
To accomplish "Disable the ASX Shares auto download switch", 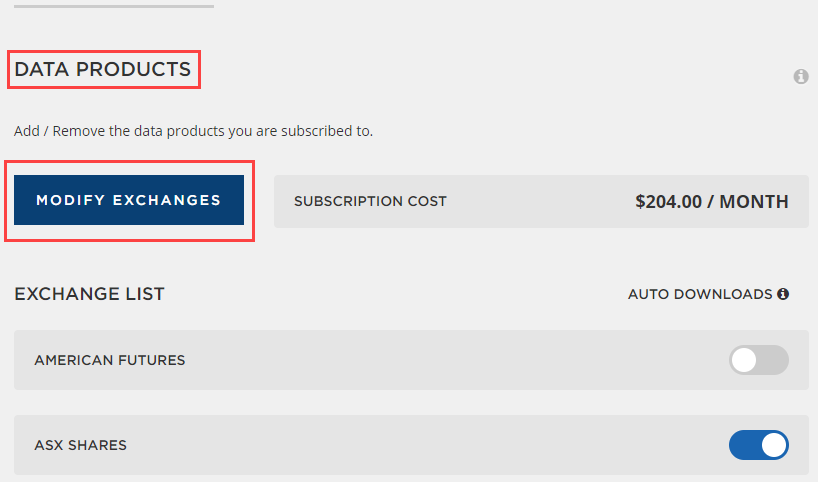I will coord(759,445).
